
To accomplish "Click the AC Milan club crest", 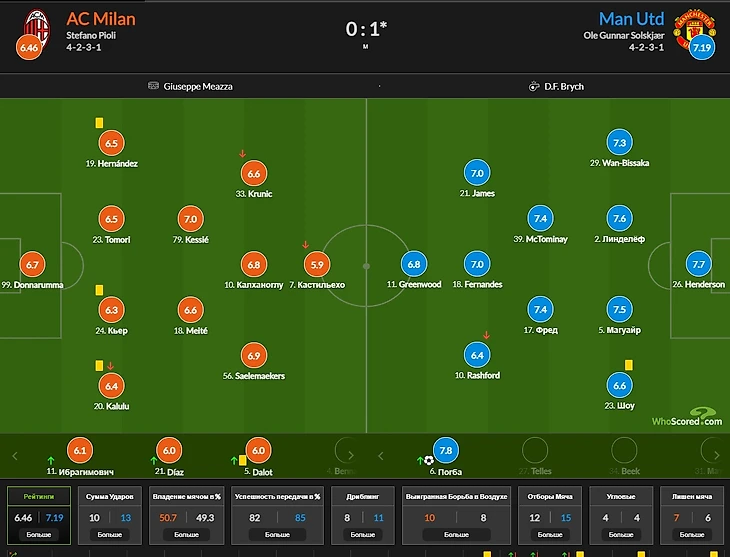I will (38, 24).
